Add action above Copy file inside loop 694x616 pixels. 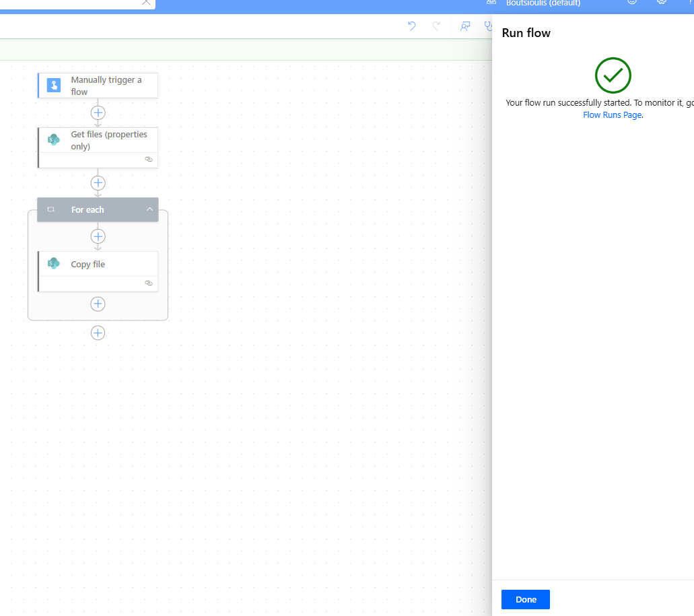98,236
